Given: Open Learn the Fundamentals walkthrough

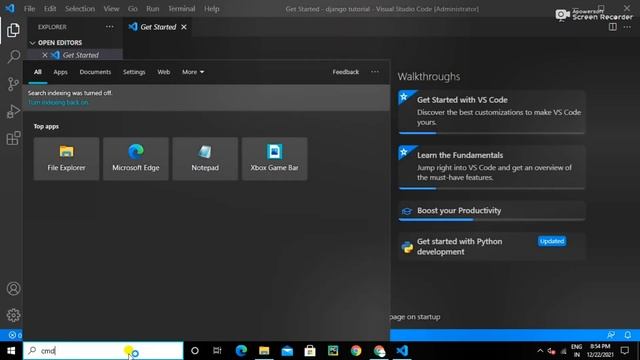Looking at the screenshot, I should 492,167.
